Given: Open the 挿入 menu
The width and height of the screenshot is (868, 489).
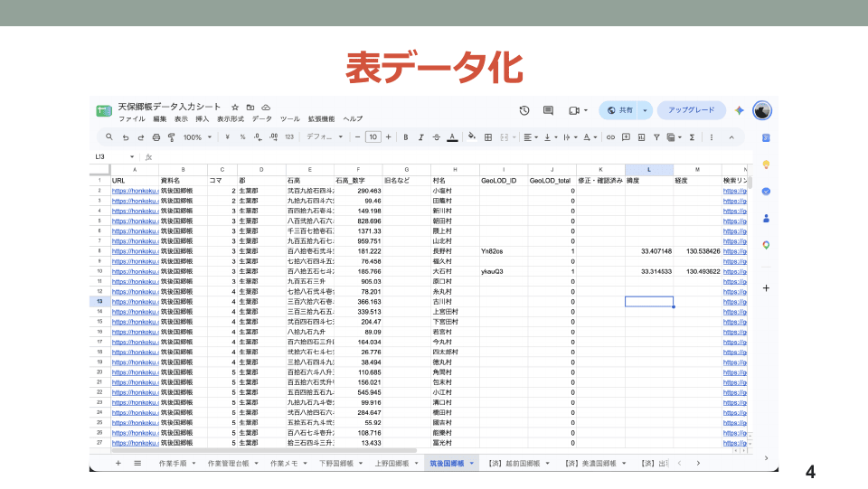Looking at the screenshot, I should click(x=202, y=119).
